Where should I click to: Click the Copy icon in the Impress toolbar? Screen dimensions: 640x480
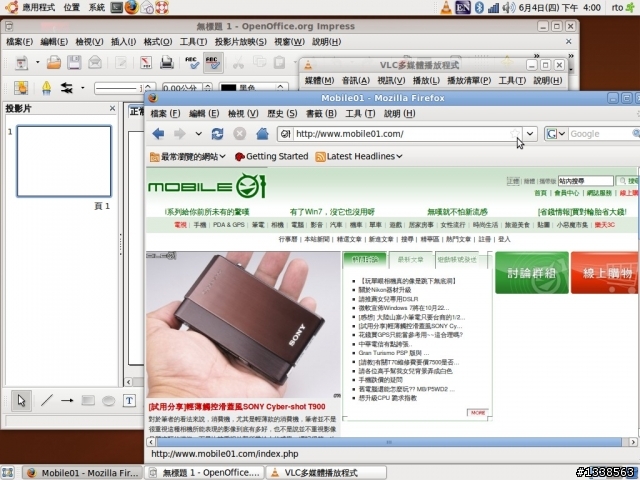pos(259,63)
